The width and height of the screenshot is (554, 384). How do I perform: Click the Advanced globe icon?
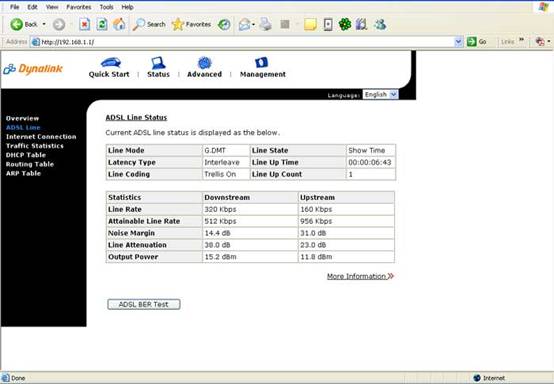click(x=205, y=63)
